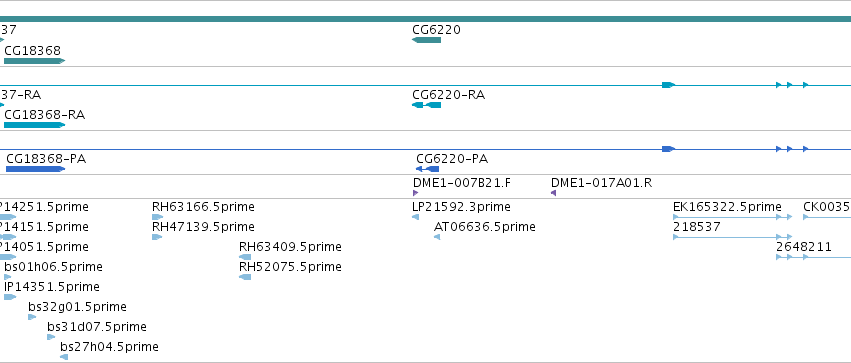Click the RH63409.5prime EST glyph

[245, 257]
